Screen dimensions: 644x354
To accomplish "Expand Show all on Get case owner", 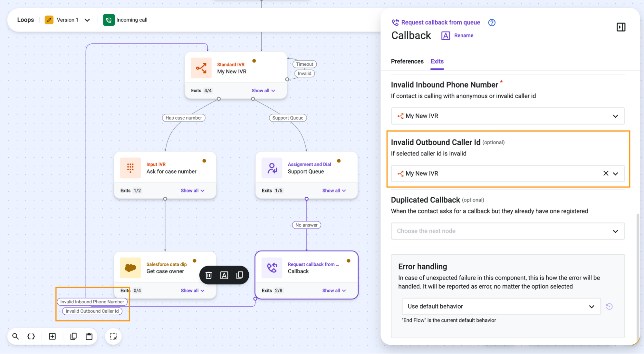I will [193, 290].
